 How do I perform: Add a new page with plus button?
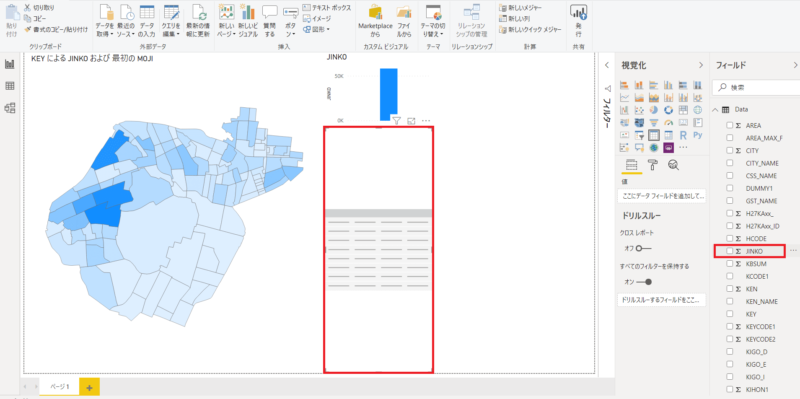(x=89, y=387)
